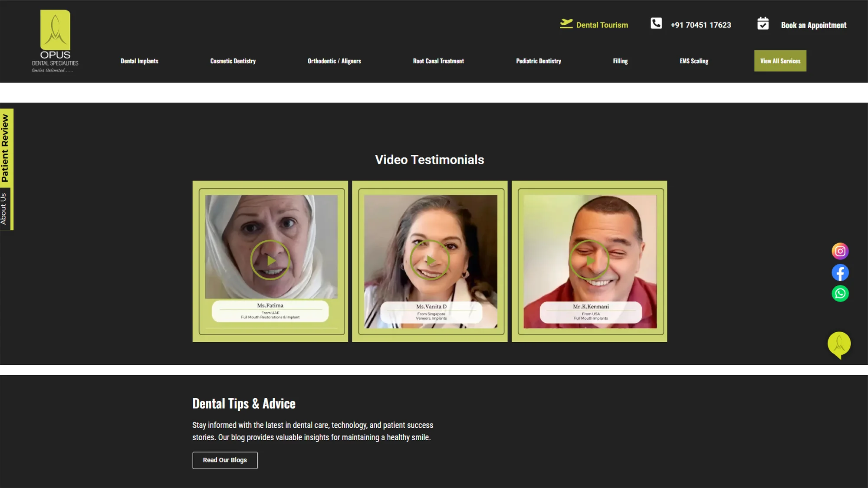Play Ms. Fatima's video testimonial
Viewport: 868px width, 488px height.
tap(270, 260)
